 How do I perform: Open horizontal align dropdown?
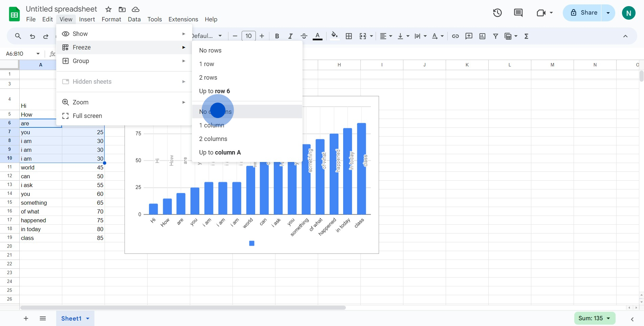[386, 36]
